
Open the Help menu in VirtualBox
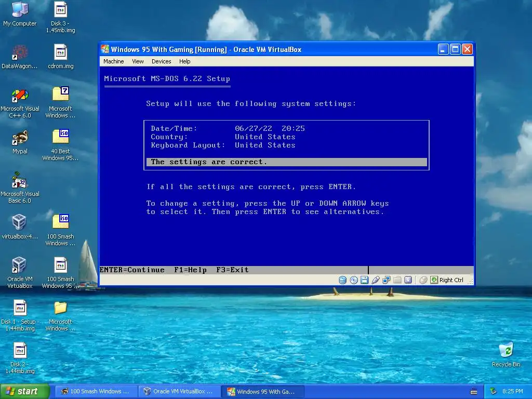(x=184, y=61)
